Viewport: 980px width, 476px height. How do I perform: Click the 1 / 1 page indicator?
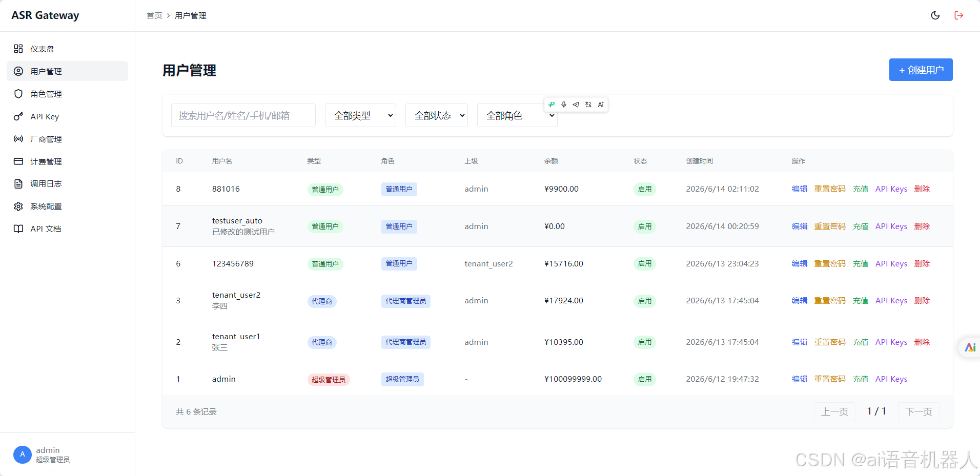tap(876, 411)
